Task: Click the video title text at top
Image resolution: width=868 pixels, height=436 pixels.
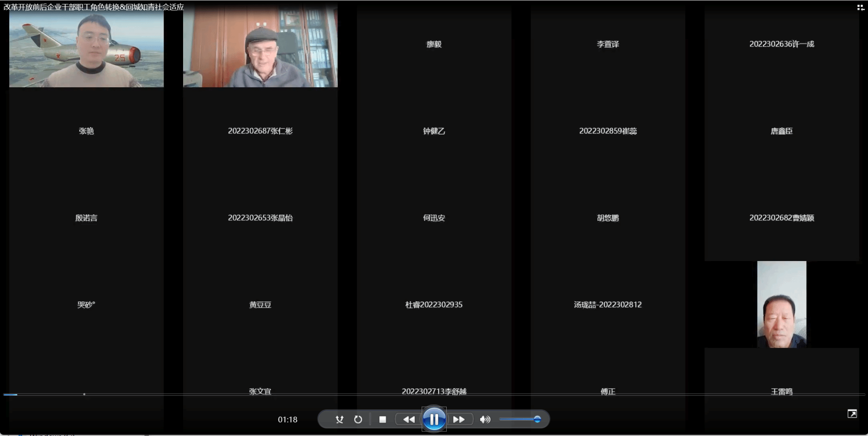Action: (94, 7)
